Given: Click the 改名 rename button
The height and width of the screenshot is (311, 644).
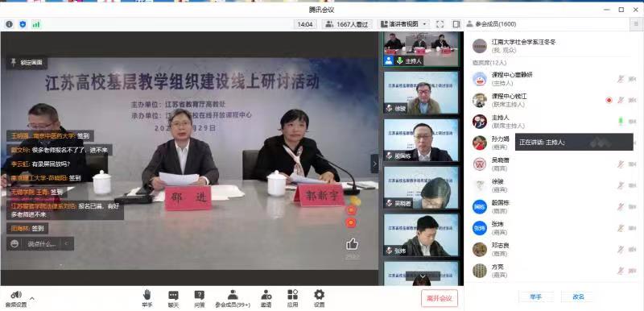Looking at the screenshot, I should coord(578,296).
